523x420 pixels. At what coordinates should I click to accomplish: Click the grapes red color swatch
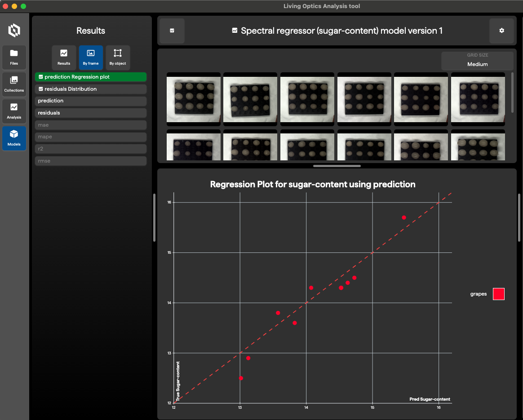point(498,294)
